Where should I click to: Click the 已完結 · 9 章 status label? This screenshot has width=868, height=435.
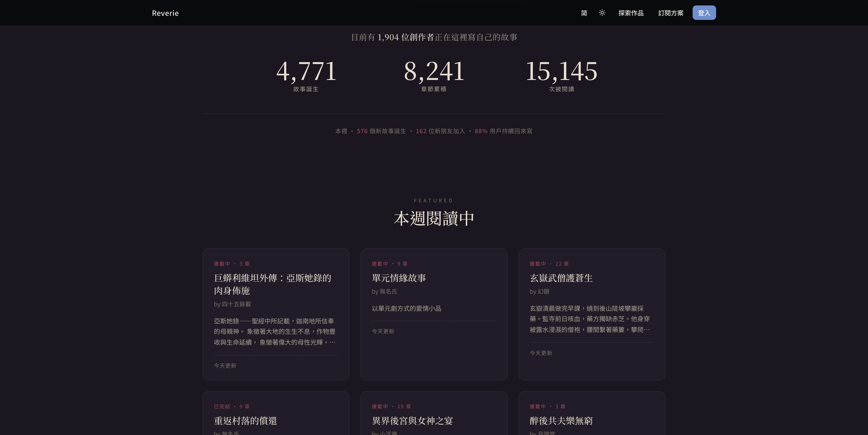[x=232, y=406]
